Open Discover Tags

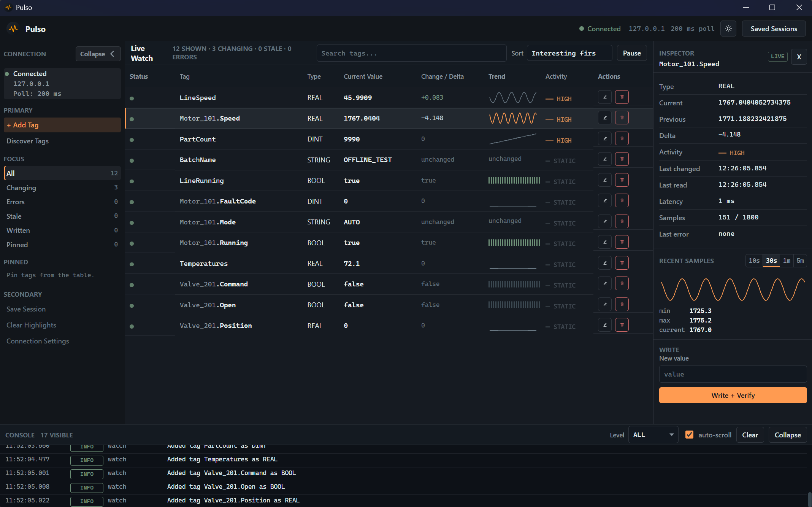(62, 141)
